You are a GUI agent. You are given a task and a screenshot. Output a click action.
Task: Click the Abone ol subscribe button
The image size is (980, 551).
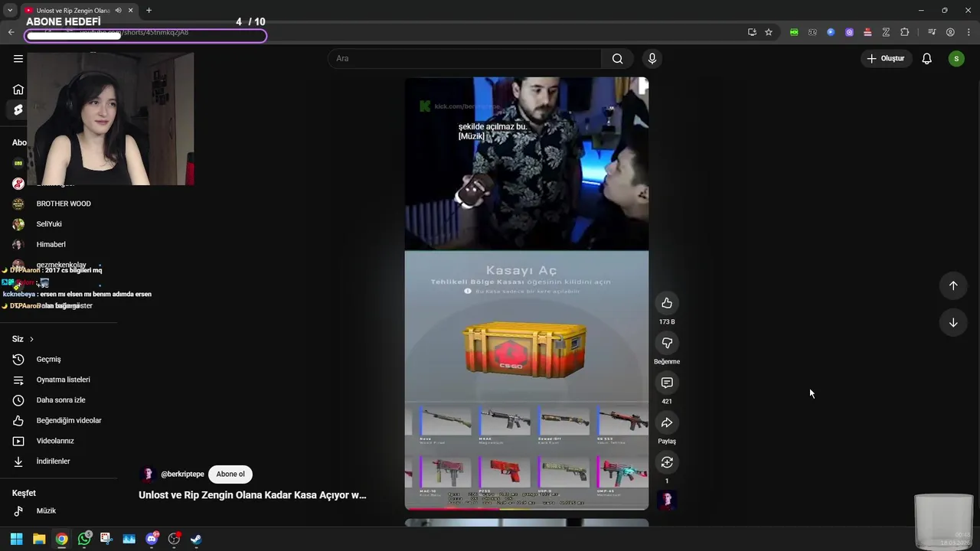coord(230,474)
